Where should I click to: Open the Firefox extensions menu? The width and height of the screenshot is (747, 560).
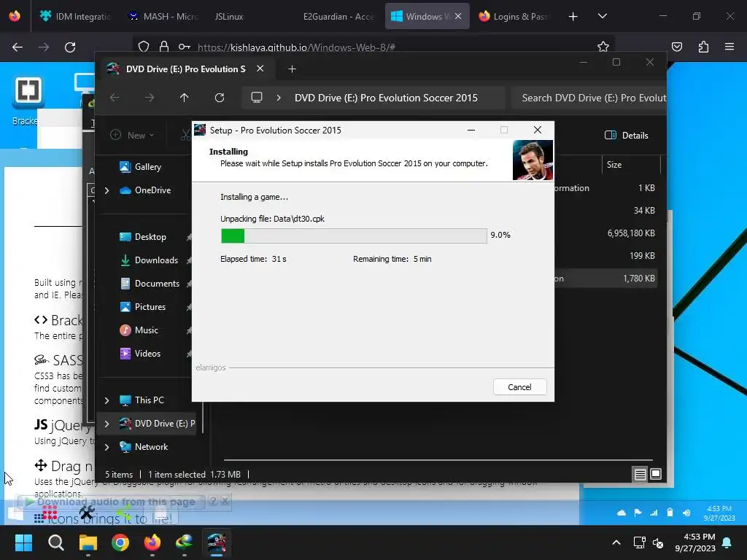tap(703, 47)
